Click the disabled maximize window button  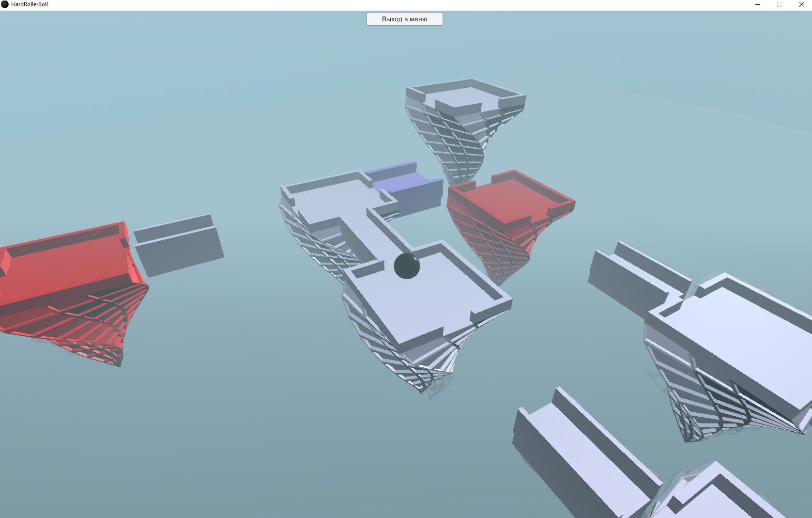[x=780, y=4]
